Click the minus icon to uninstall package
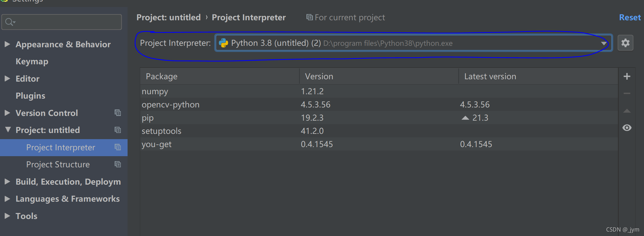This screenshot has height=236, width=644. click(x=627, y=93)
